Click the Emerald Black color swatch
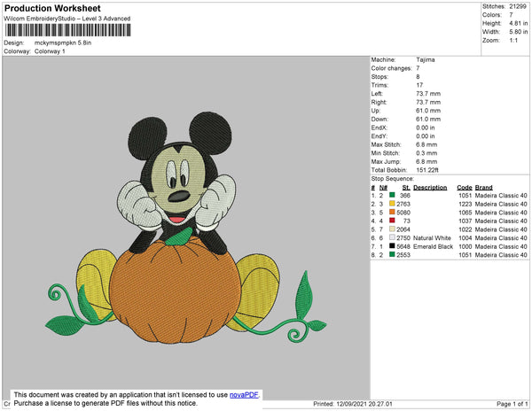The width and height of the screenshot is (532, 411). click(x=392, y=246)
